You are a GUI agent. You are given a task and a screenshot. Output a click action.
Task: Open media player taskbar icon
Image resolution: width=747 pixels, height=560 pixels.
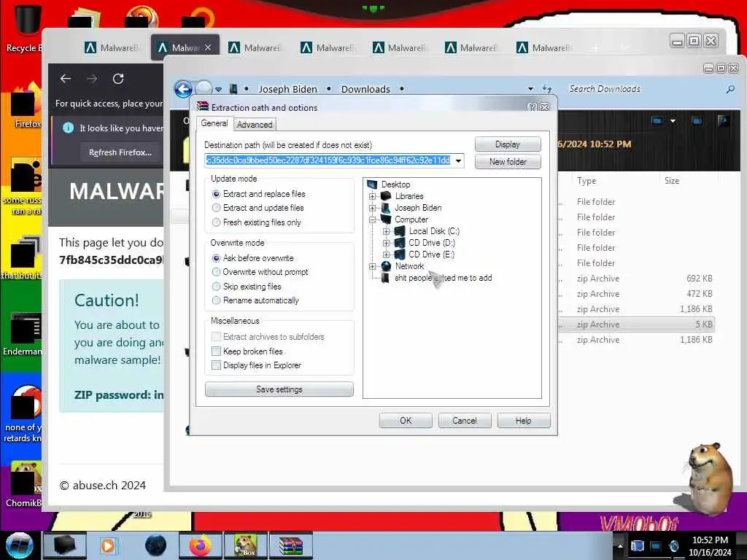pyautogui.click(x=108, y=545)
